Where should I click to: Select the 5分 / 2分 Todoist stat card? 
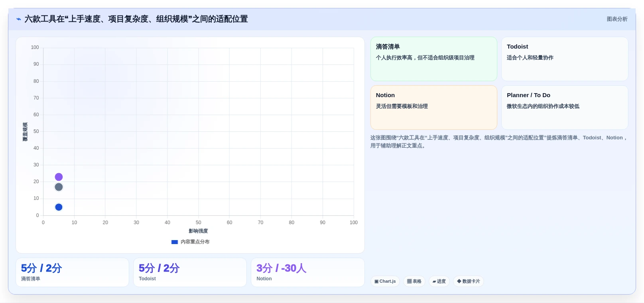190,272
